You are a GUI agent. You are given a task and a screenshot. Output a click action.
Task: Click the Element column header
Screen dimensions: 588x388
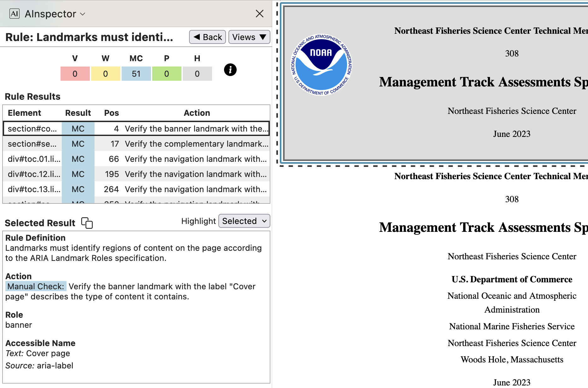[25, 113]
